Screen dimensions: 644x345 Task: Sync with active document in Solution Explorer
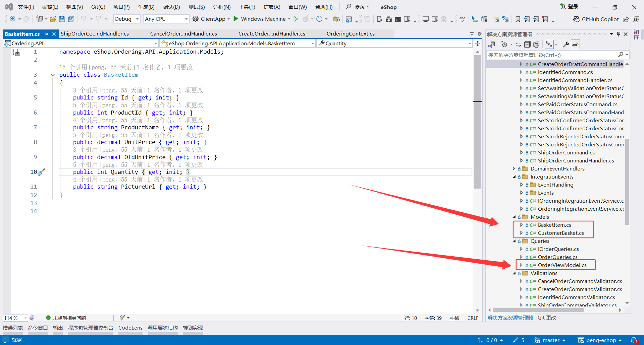point(518,45)
